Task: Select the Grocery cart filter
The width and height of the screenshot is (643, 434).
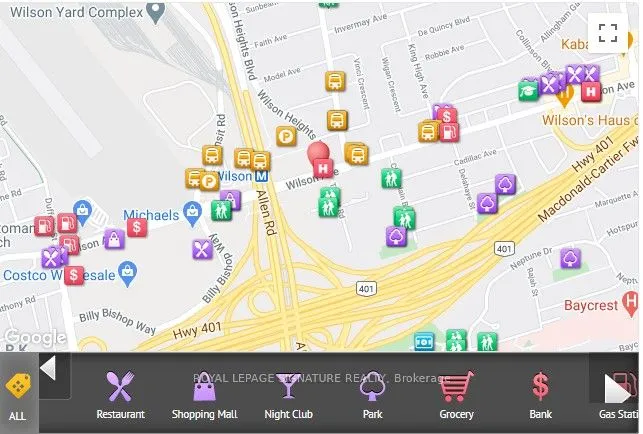Action: tap(456, 395)
